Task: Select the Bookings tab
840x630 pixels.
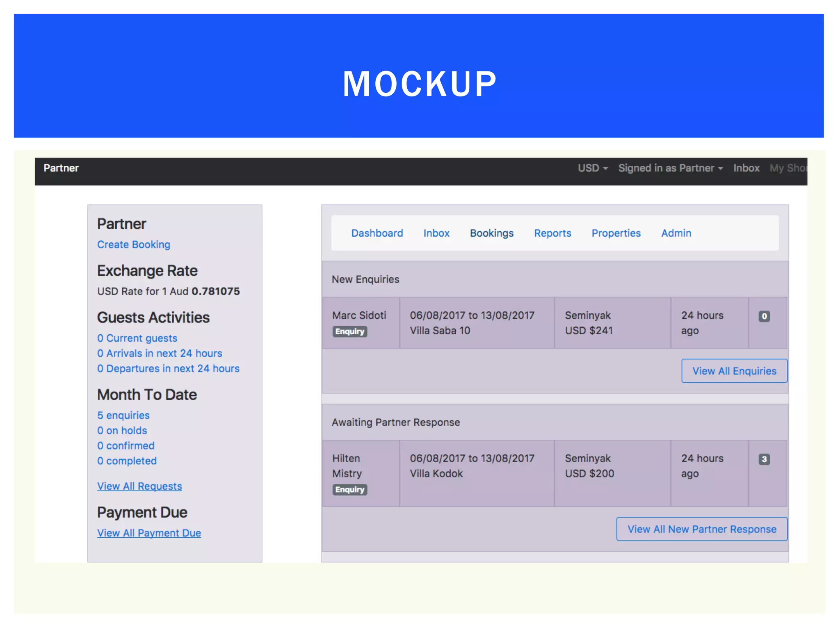Action: [x=492, y=233]
